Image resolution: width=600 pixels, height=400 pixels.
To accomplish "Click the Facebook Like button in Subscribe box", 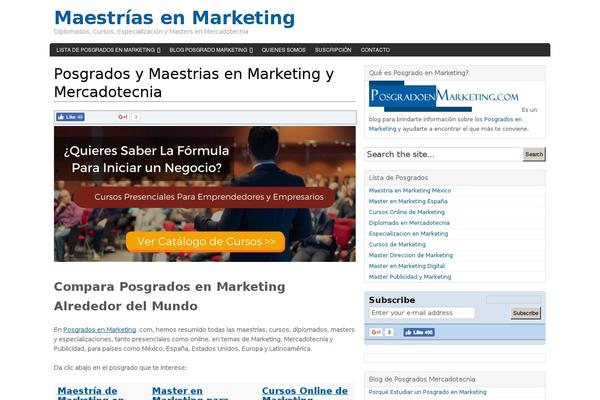I will click(x=419, y=332).
